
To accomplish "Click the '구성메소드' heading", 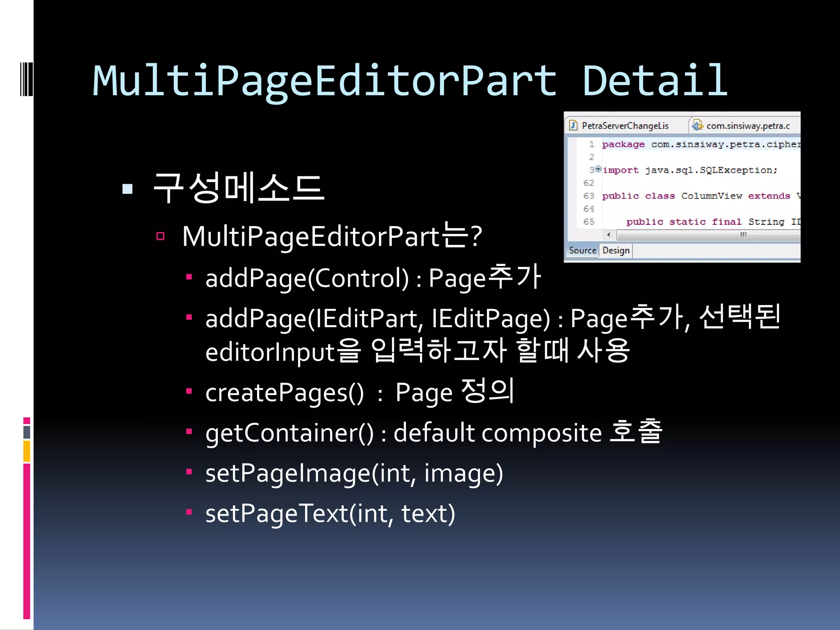I will coord(239,188).
